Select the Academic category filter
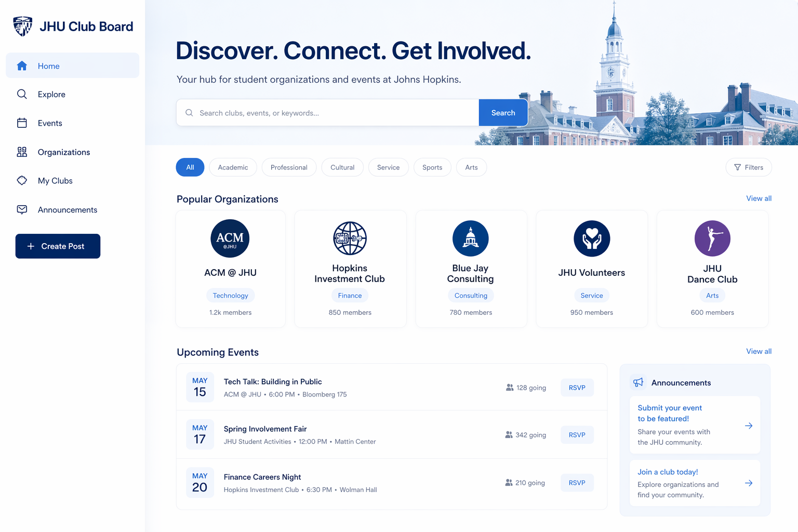The height and width of the screenshot is (532, 798). (x=233, y=167)
